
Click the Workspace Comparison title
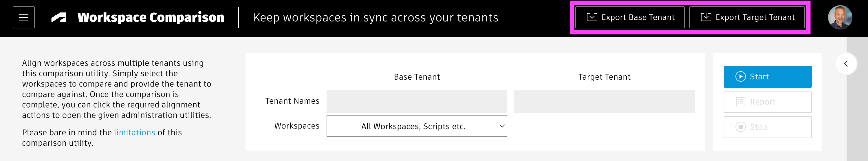[151, 17]
